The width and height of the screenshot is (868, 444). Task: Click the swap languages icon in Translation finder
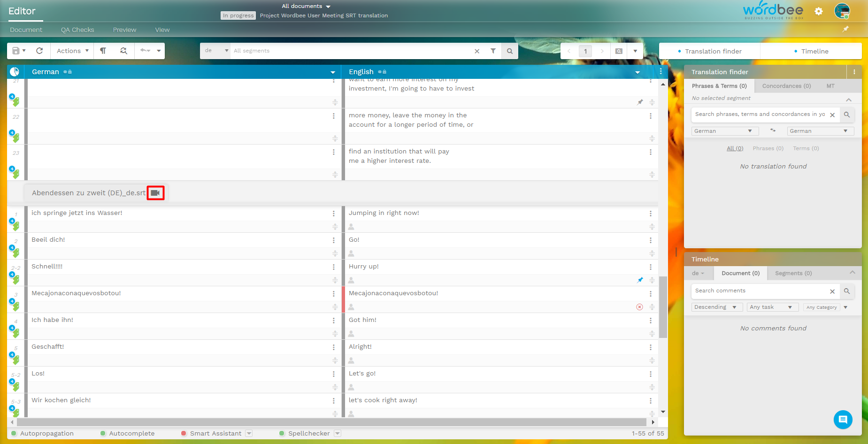(773, 130)
